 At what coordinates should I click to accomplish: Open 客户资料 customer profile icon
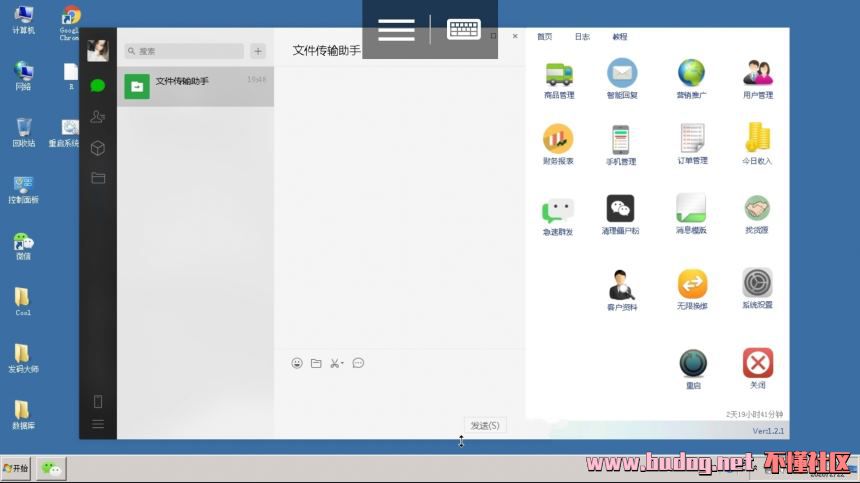coord(621,285)
